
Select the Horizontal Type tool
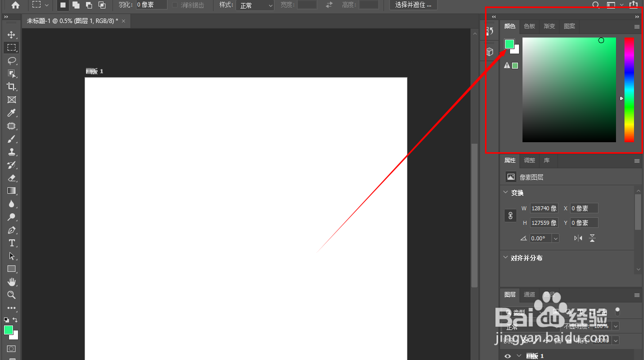11,243
